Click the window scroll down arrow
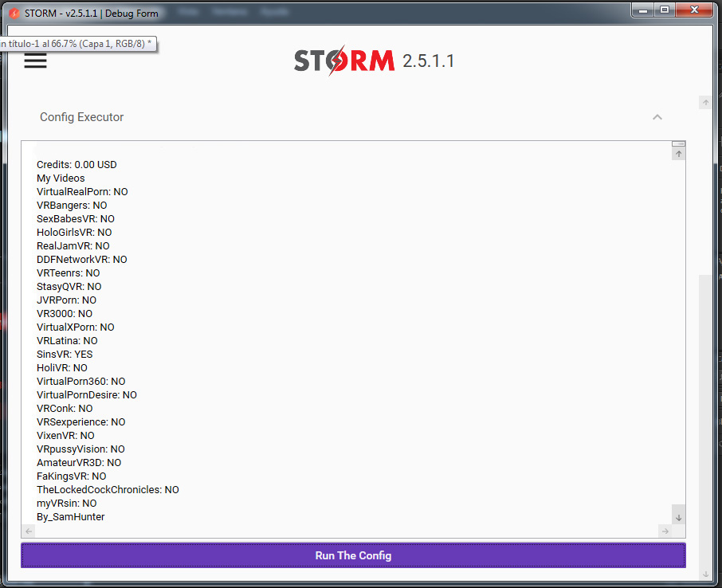 coord(705,574)
